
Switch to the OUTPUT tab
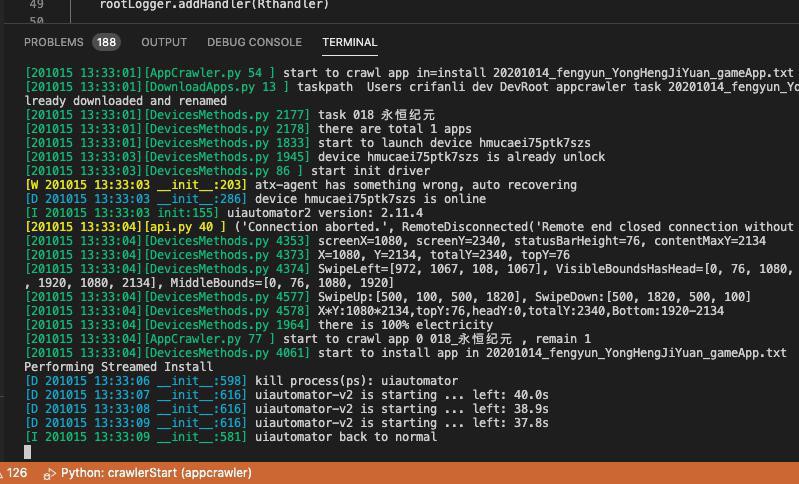point(164,42)
